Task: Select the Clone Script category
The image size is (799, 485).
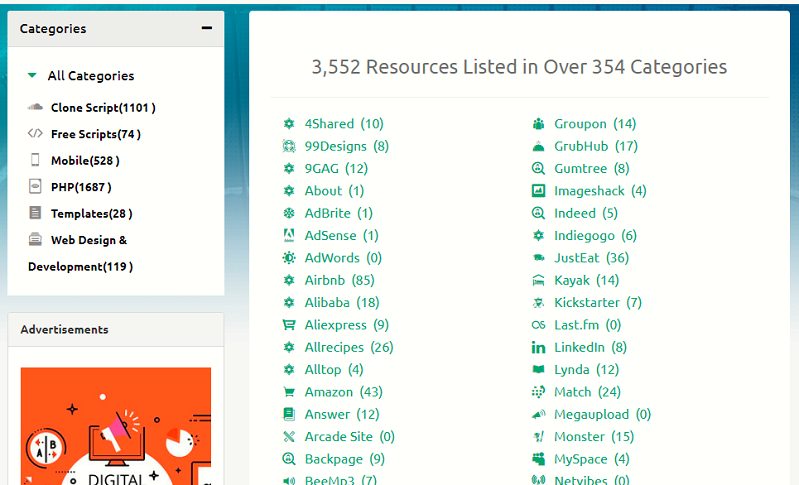Action: pyautogui.click(x=103, y=107)
